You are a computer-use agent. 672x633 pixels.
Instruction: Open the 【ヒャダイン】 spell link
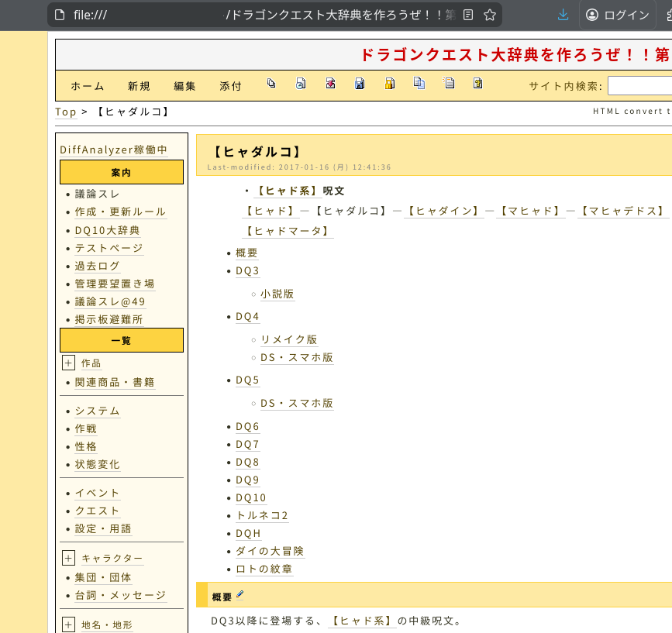[443, 211]
